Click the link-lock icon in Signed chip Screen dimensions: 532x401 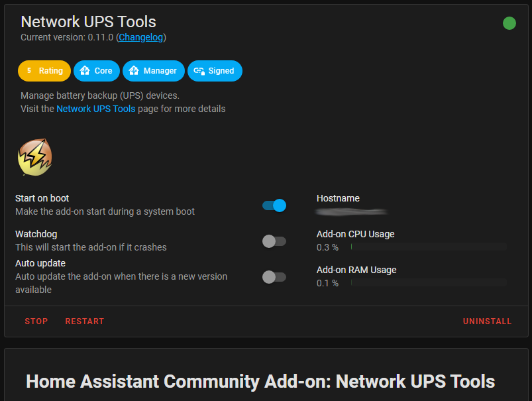tap(199, 71)
